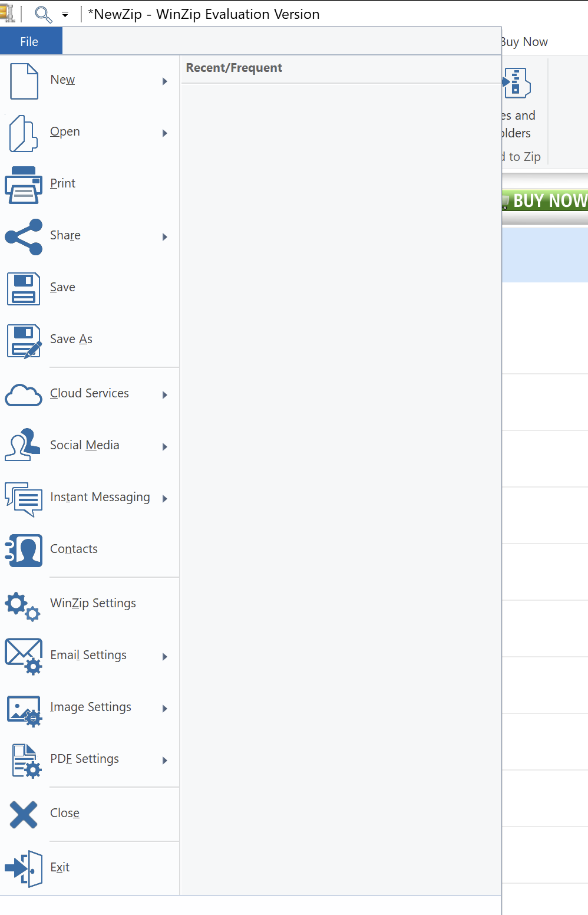
Task: Choose Save from the File menu
Action: point(90,289)
